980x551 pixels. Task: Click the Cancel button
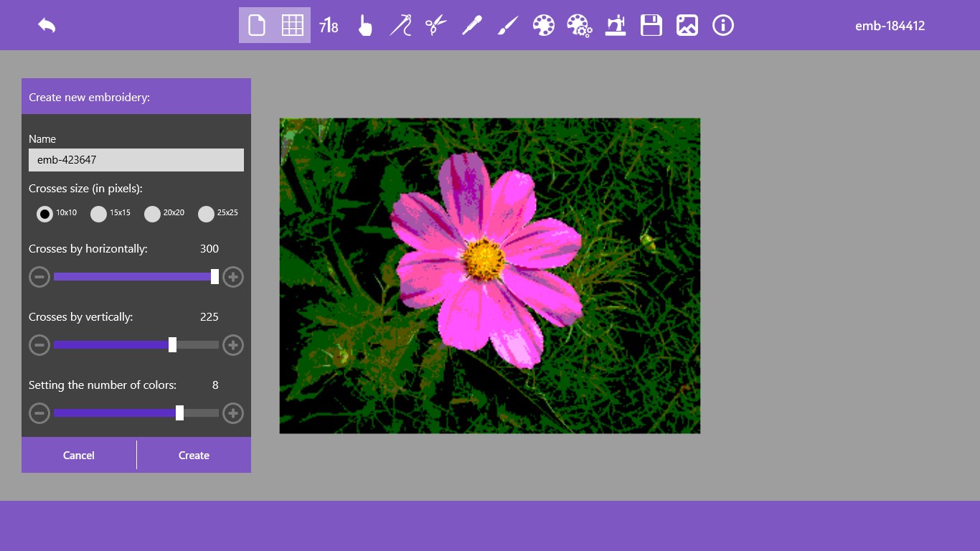79,456
